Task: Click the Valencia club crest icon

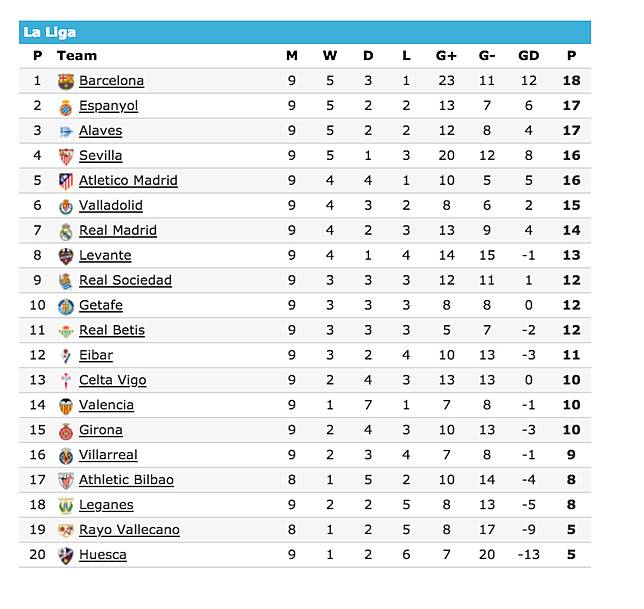Action: 66,406
